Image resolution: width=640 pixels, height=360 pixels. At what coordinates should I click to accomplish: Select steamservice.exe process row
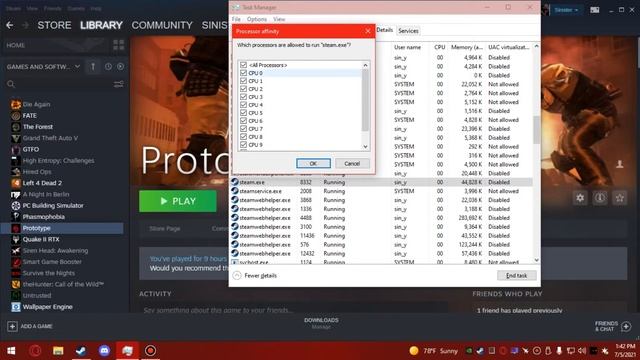tap(381, 191)
